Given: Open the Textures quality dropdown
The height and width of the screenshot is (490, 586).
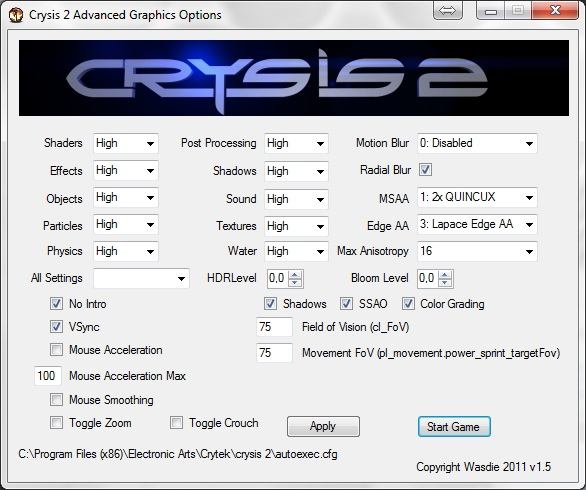Looking at the screenshot, I should tap(296, 226).
